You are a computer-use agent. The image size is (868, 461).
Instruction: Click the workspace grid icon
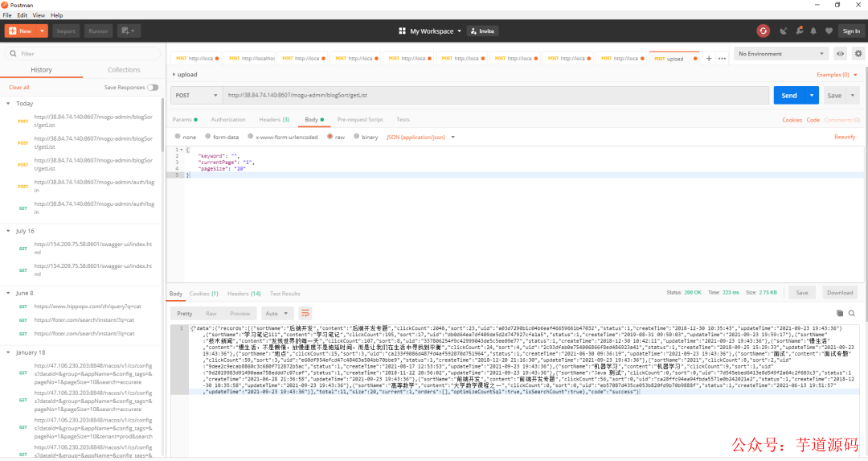[x=403, y=31]
